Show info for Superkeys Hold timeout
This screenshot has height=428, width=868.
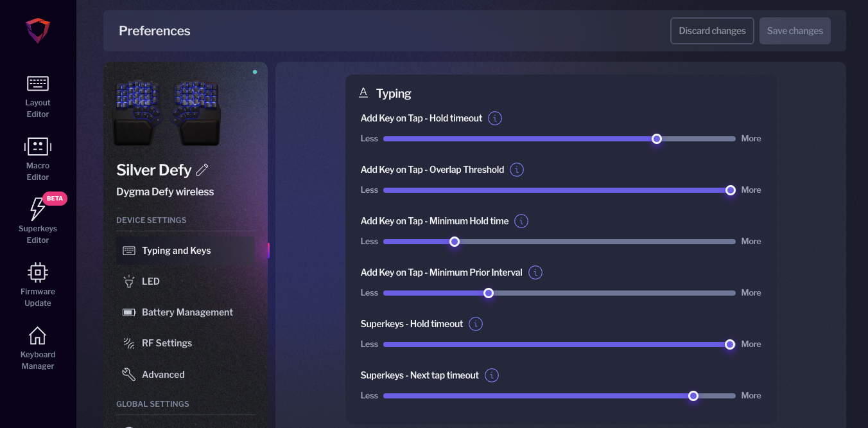(x=476, y=324)
